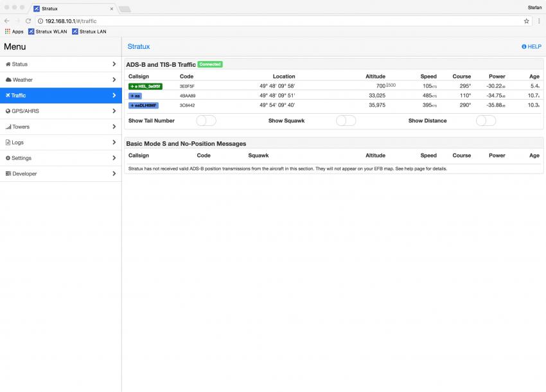Screen dimensions: 546x392
Task: Click the signal bars icon beside Towers
Action: tap(8, 127)
